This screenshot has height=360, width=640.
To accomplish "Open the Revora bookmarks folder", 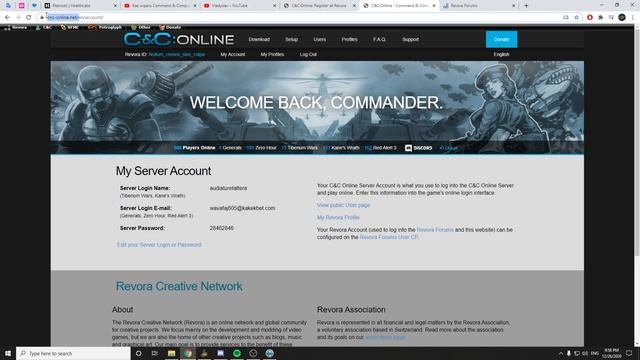I will (x=16, y=27).
